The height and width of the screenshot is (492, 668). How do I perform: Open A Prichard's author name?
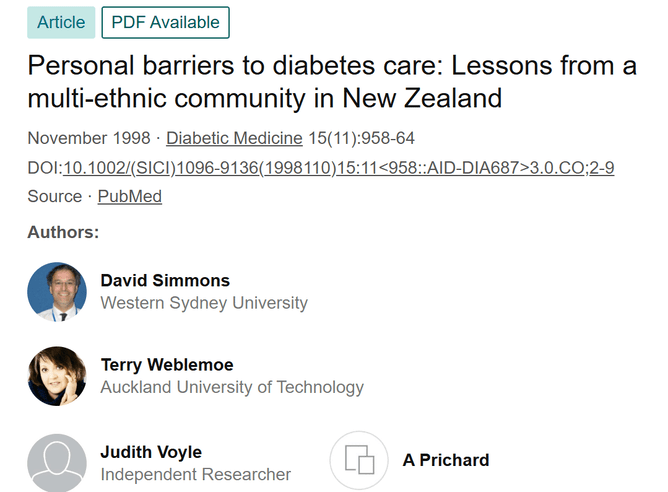(x=446, y=460)
